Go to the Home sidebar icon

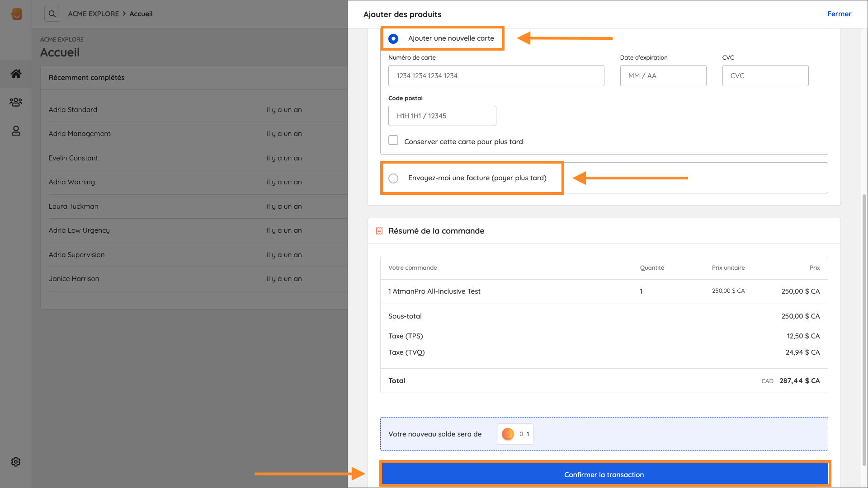pos(16,74)
